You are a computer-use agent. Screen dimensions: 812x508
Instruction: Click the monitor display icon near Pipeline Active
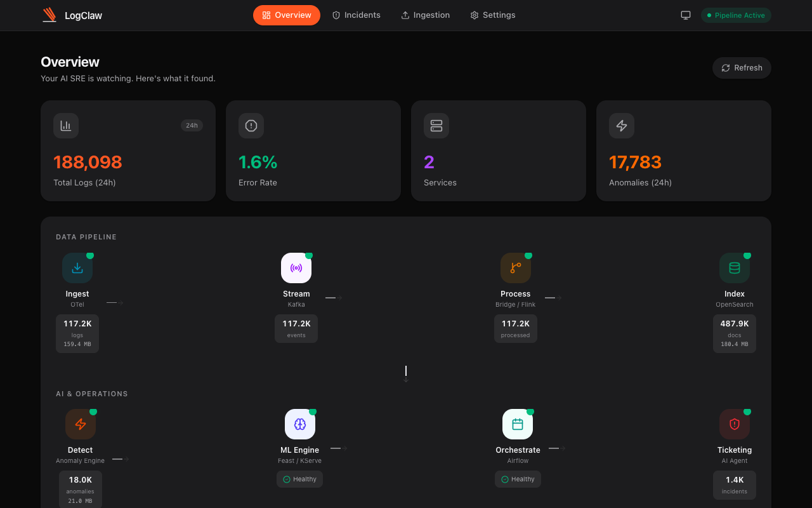(685, 15)
